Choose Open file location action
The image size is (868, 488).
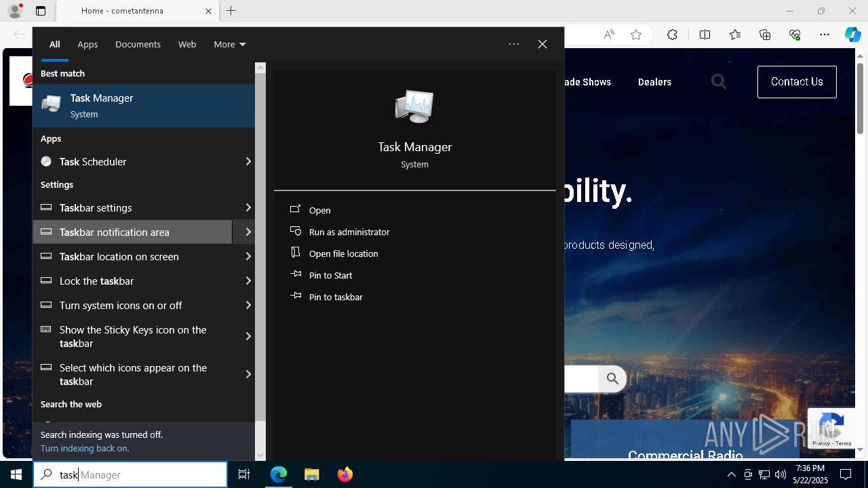click(343, 253)
